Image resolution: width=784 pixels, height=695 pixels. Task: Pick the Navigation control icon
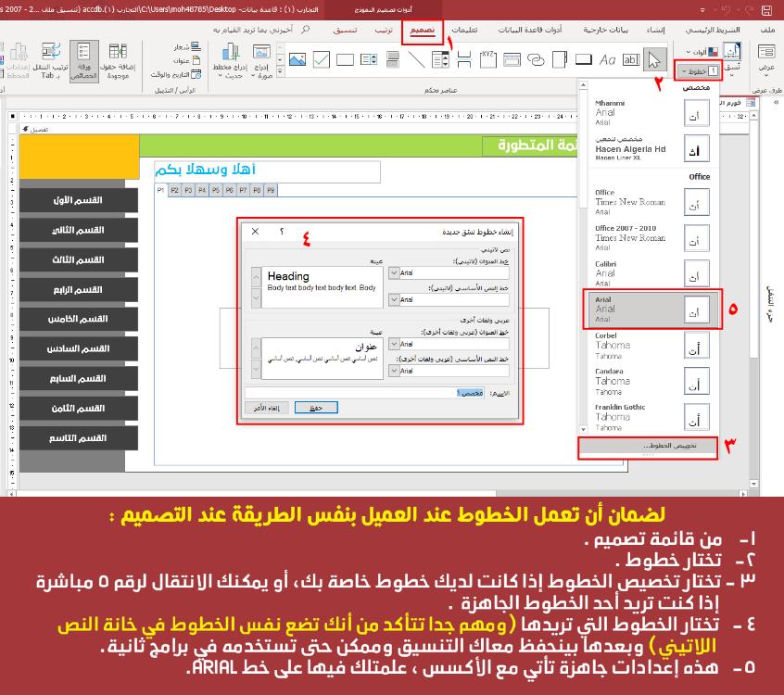pyautogui.click(x=512, y=60)
